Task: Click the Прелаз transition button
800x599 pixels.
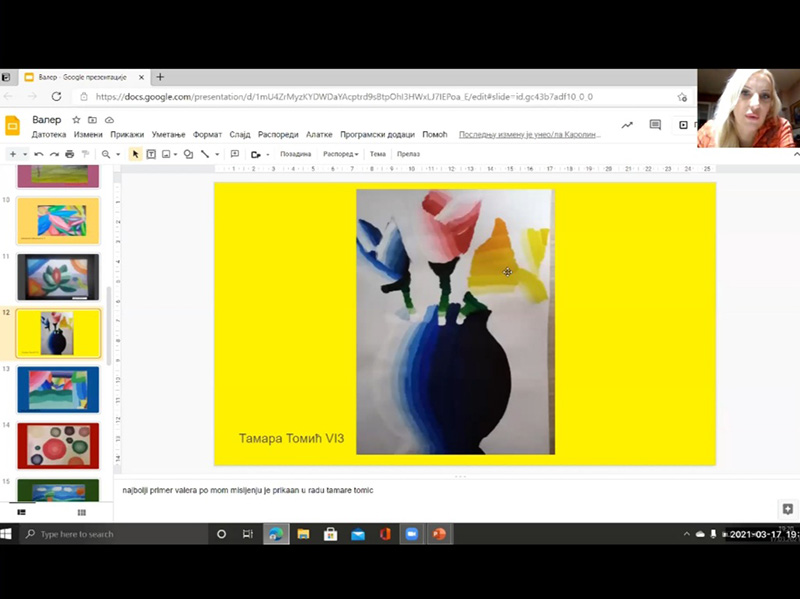Action: pyautogui.click(x=408, y=154)
